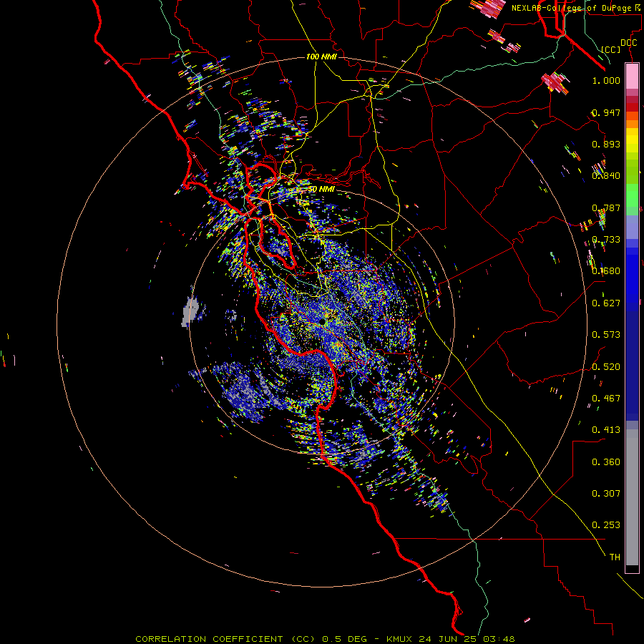Select the 0.947 scale value

point(606,112)
